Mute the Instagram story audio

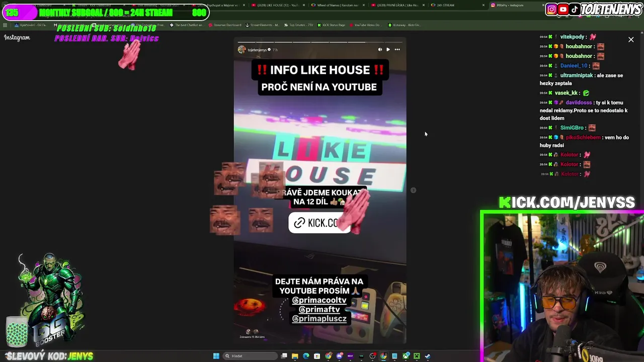click(380, 50)
